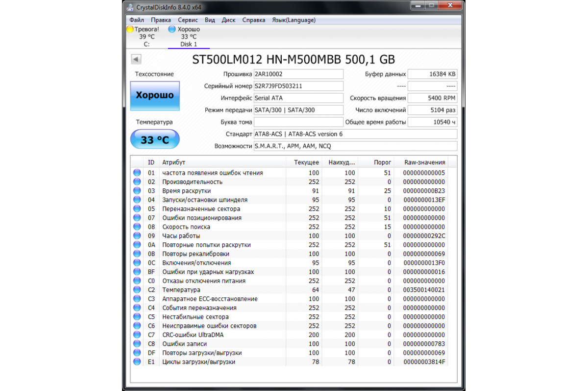Open the Правка menu

tap(161, 20)
